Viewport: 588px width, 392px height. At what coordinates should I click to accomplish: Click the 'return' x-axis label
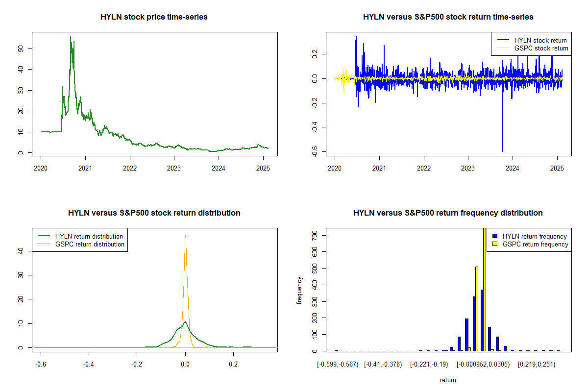448,380
